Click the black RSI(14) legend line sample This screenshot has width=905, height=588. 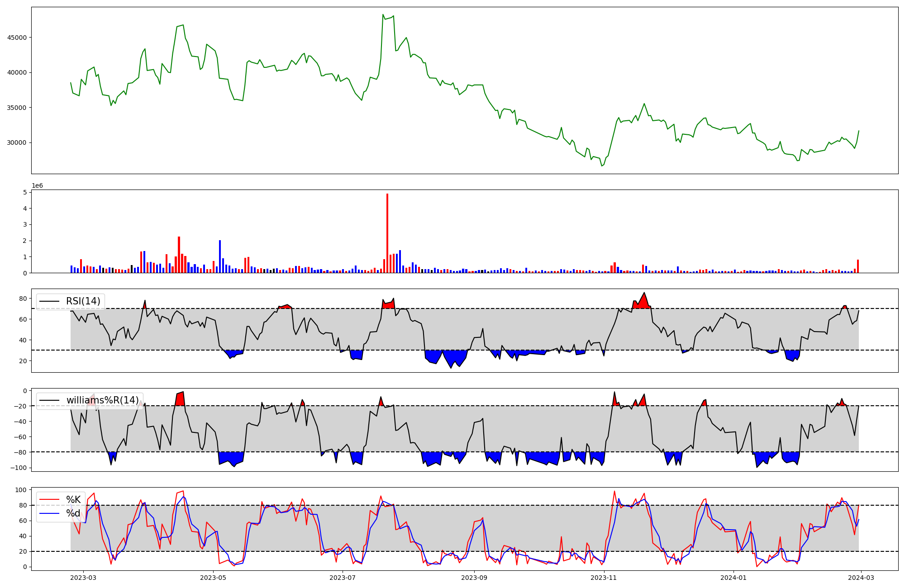[50, 301]
